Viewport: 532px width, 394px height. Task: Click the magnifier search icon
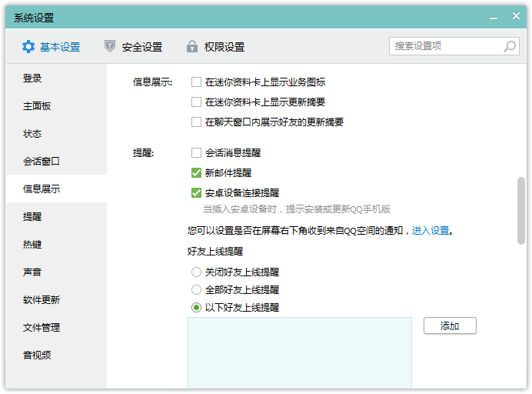coord(510,46)
